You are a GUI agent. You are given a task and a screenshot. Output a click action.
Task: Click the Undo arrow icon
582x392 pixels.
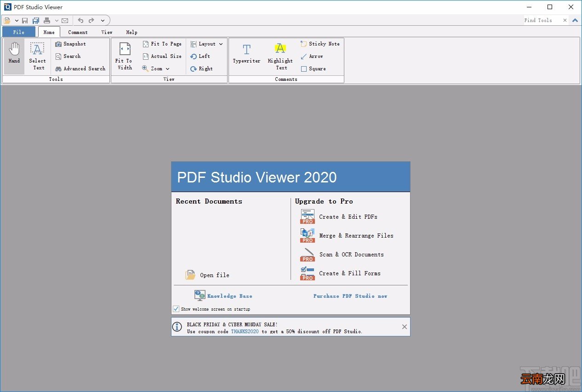[x=80, y=20]
